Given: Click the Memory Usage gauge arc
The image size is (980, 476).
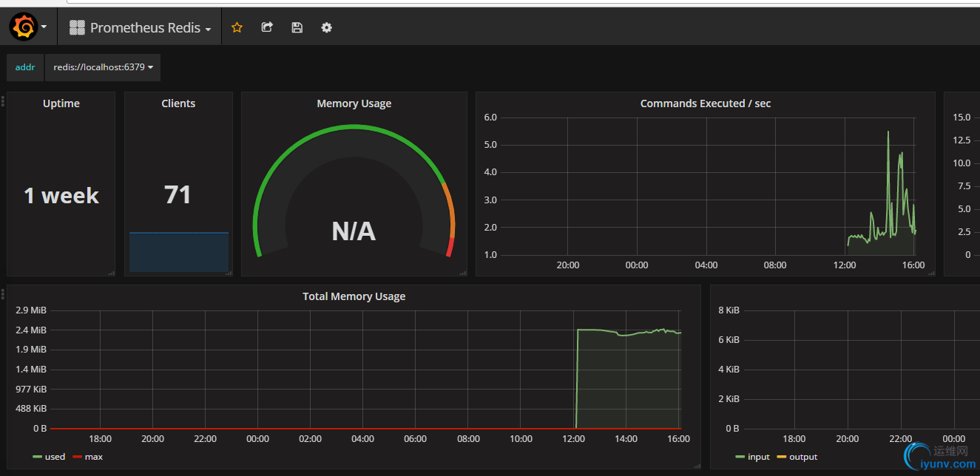Looking at the screenshot, I should click(354, 129).
